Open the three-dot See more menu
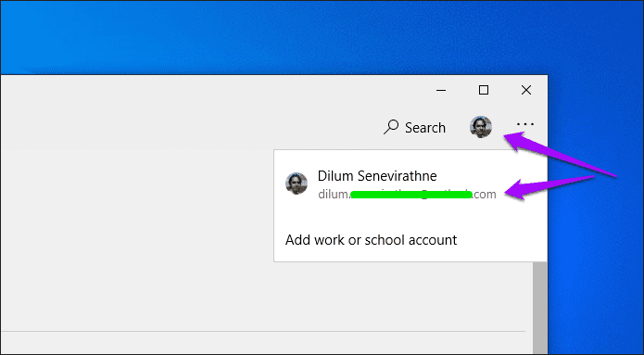Screen dimensions: 644x355 [525, 123]
